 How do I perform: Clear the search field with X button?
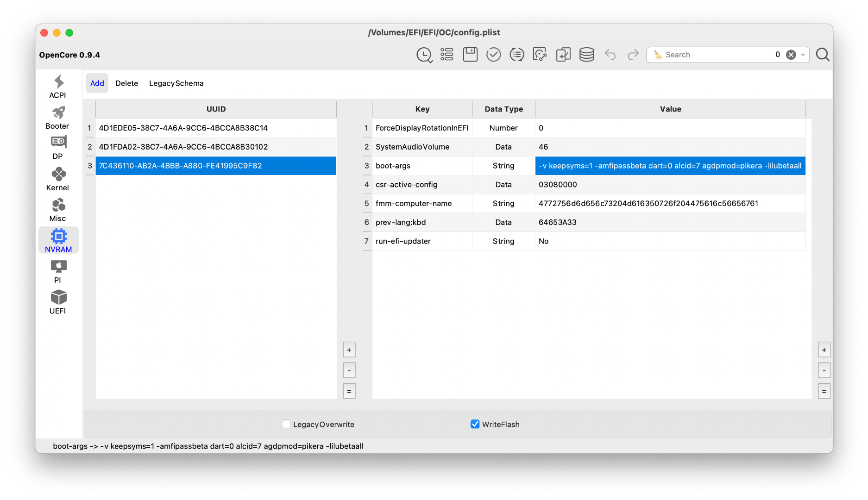click(x=791, y=55)
